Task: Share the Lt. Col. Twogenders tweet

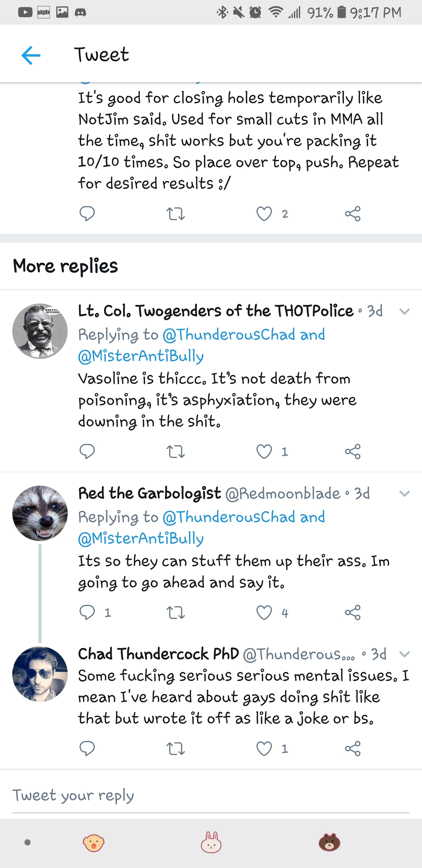Action: (x=353, y=452)
